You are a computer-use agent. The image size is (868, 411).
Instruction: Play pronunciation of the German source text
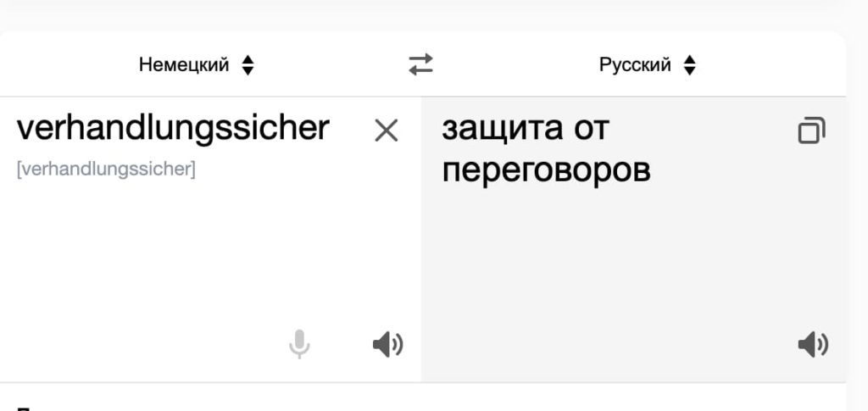(387, 345)
